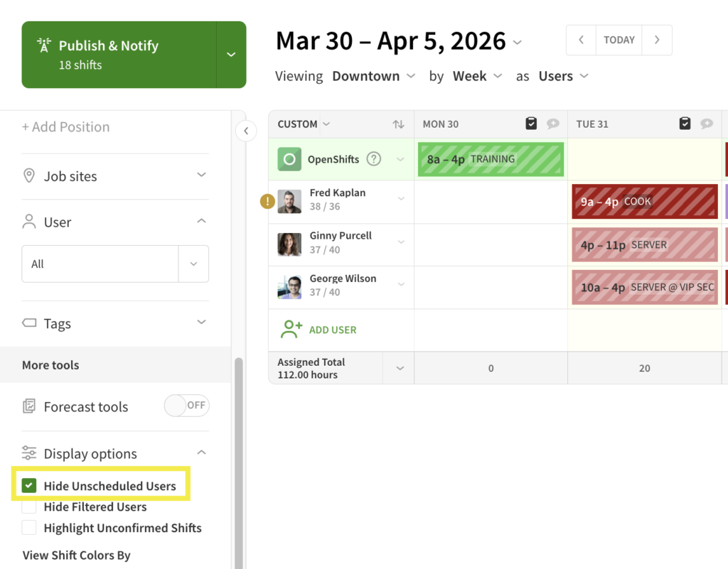Click the clipboard icon in MON 30 header
The width and height of the screenshot is (728, 569).
(531, 124)
